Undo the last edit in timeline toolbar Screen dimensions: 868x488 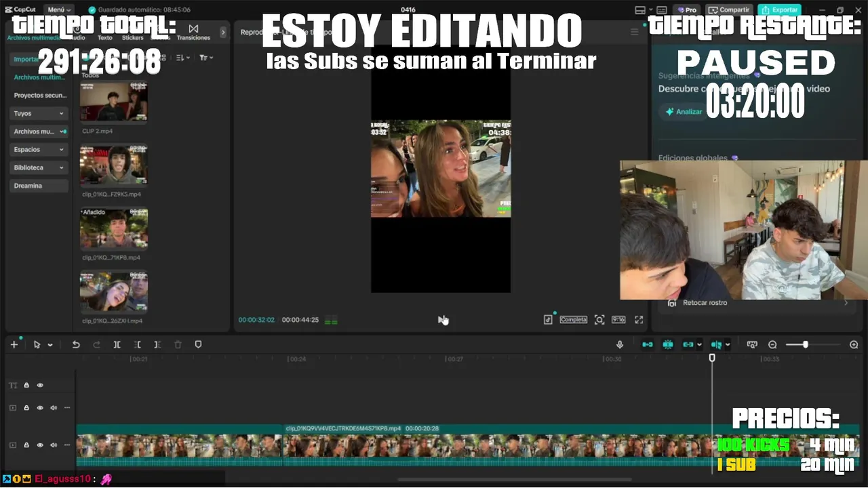76,344
